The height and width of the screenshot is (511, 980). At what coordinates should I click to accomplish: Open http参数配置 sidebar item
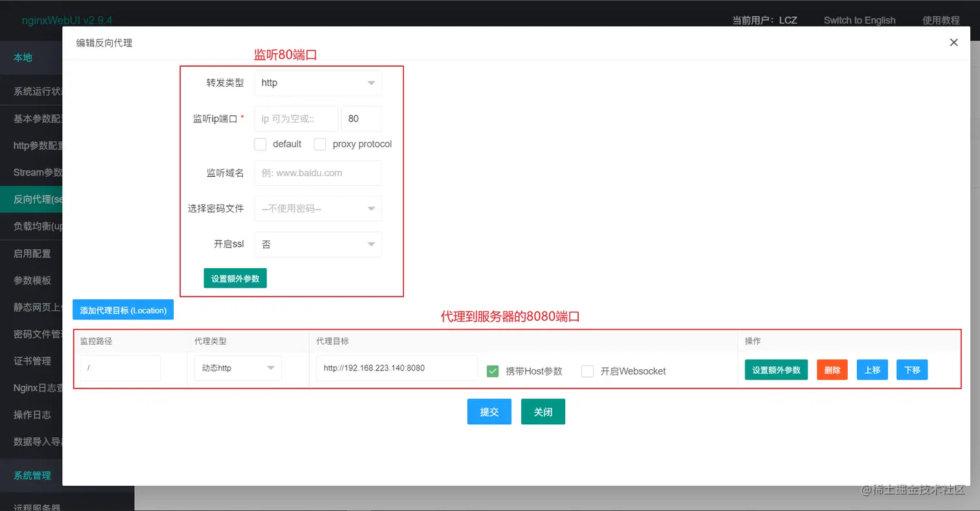click(31, 146)
